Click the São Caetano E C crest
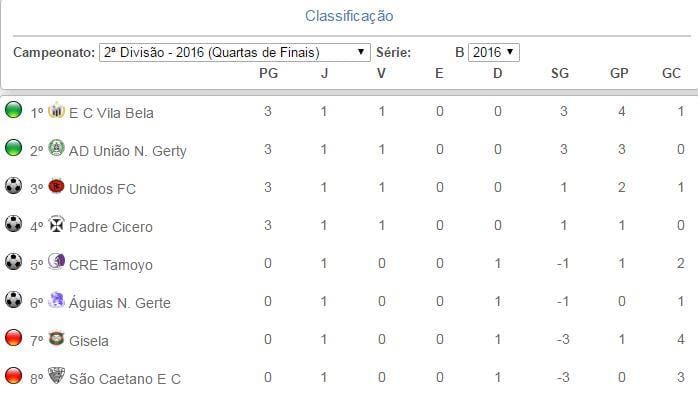The width and height of the screenshot is (698, 406). (x=56, y=378)
